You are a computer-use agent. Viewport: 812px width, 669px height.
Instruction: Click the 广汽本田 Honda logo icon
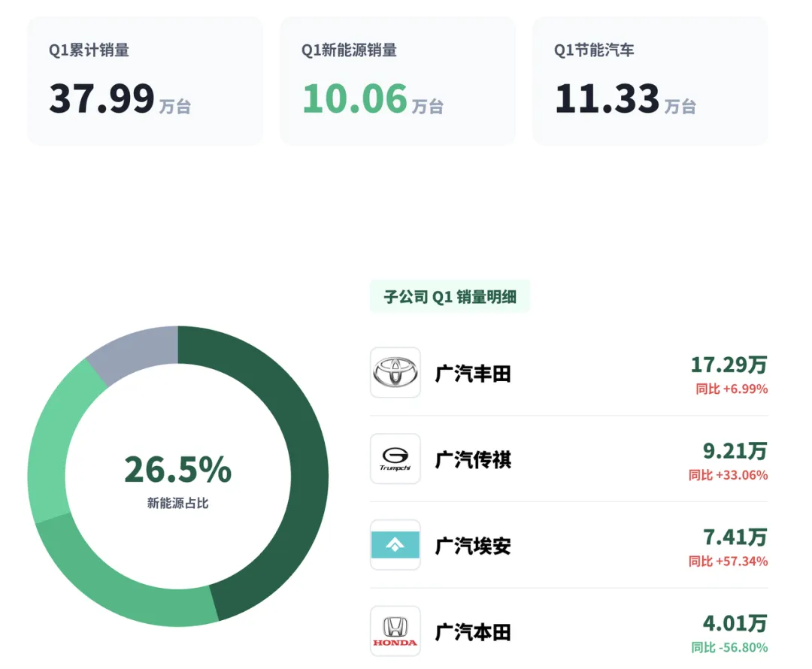click(x=395, y=631)
